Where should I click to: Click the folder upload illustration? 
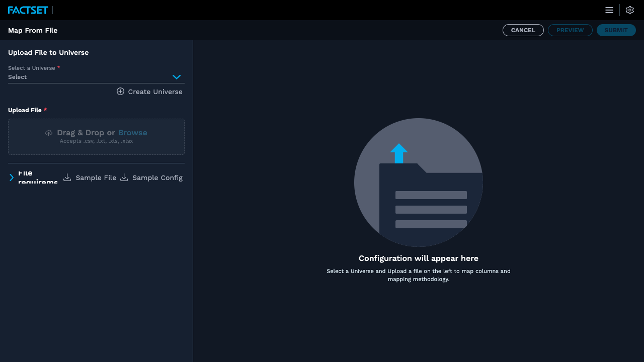(419, 183)
